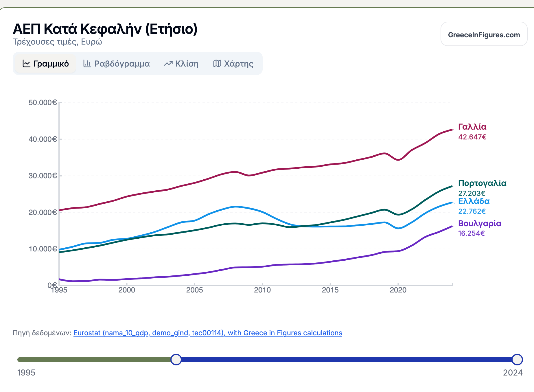Open the Eurostat data source link
Image resolution: width=534 pixels, height=392 pixels.
tap(208, 333)
